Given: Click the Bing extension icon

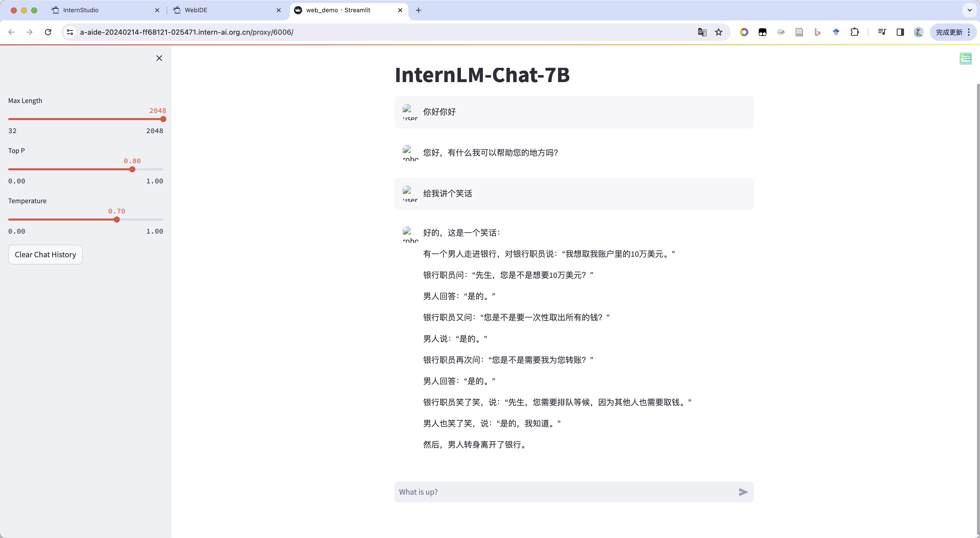Looking at the screenshot, I should [x=817, y=32].
